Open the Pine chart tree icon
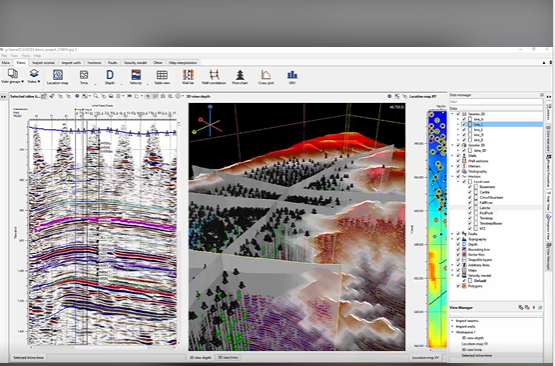Viewport: 555px width, 366px height. pyautogui.click(x=240, y=76)
